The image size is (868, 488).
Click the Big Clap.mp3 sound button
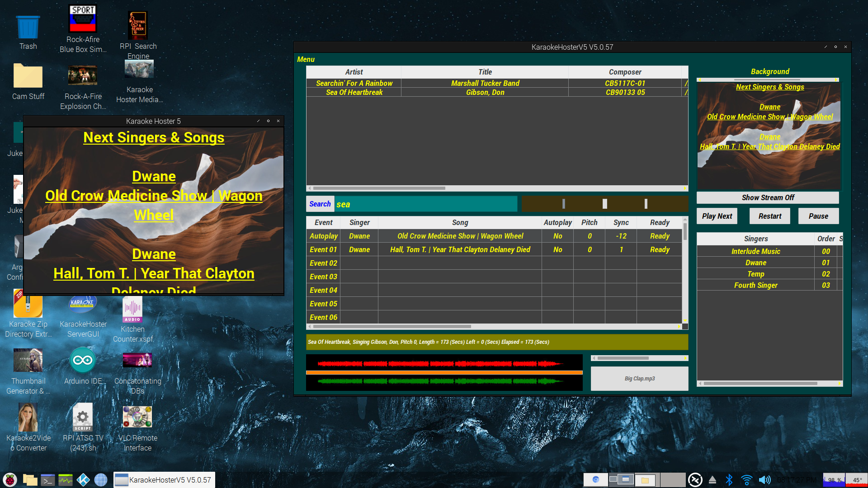click(x=639, y=378)
